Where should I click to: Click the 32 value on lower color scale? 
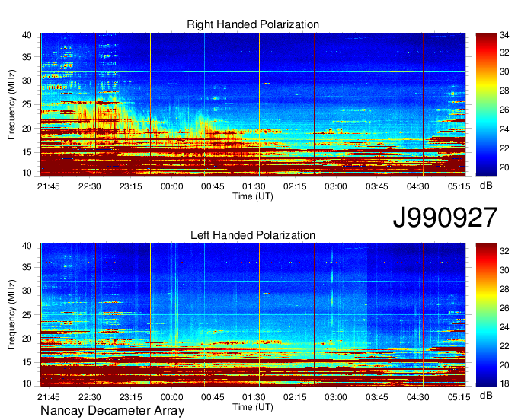504,251
